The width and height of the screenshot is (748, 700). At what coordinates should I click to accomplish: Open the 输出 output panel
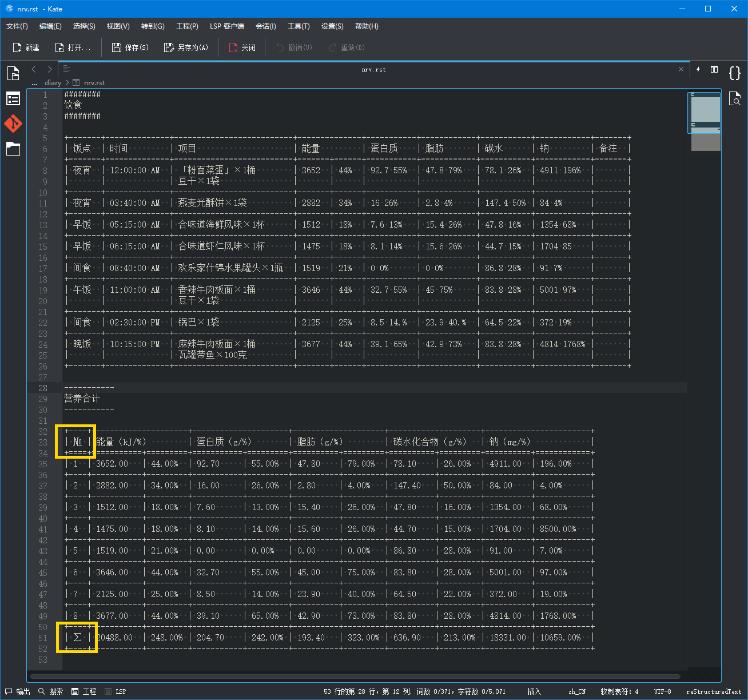click(18, 691)
